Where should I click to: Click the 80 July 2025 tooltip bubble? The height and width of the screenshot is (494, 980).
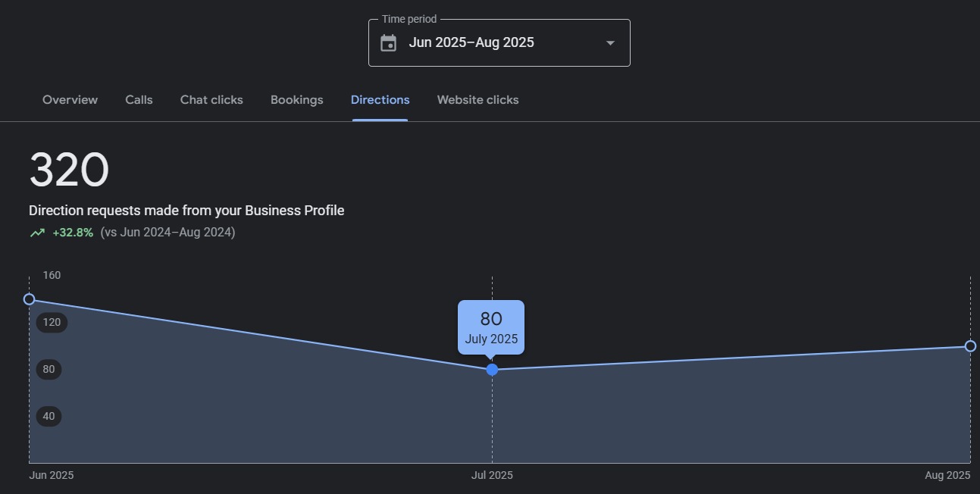491,327
